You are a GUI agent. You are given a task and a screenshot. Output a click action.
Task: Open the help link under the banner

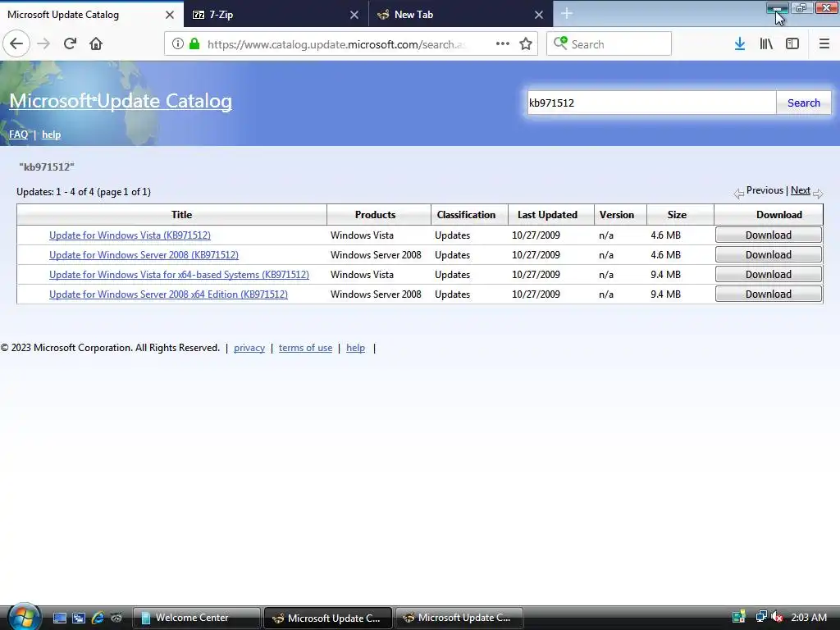pyautogui.click(x=52, y=135)
